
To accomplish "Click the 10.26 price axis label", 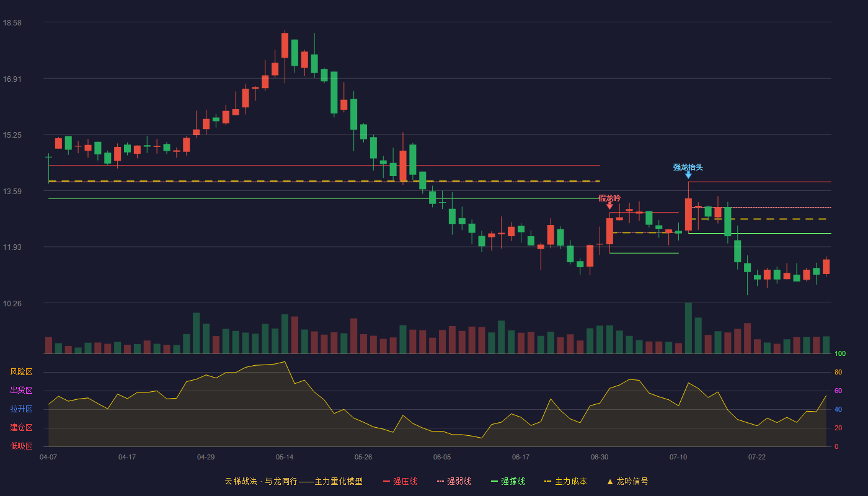I will point(12,304).
